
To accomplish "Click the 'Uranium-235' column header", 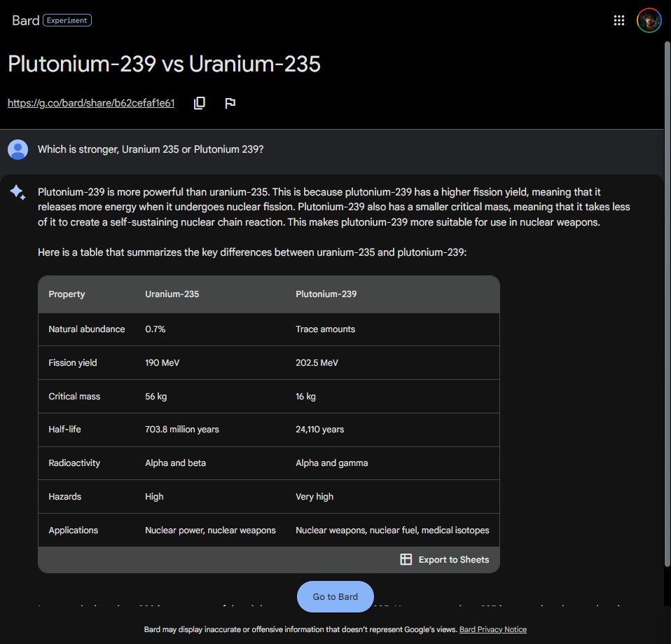I will 172,294.
